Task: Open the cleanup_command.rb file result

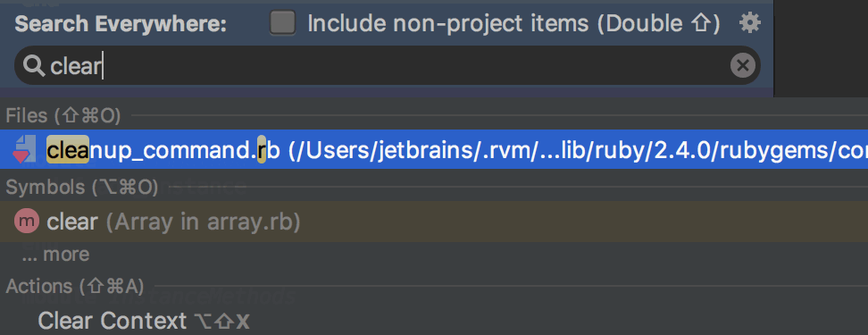Action: [434, 149]
